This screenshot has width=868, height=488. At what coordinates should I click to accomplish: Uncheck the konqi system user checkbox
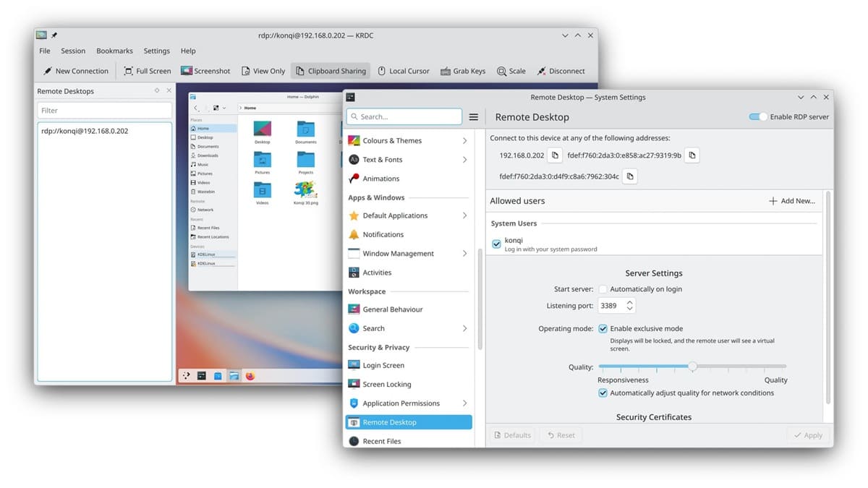496,244
